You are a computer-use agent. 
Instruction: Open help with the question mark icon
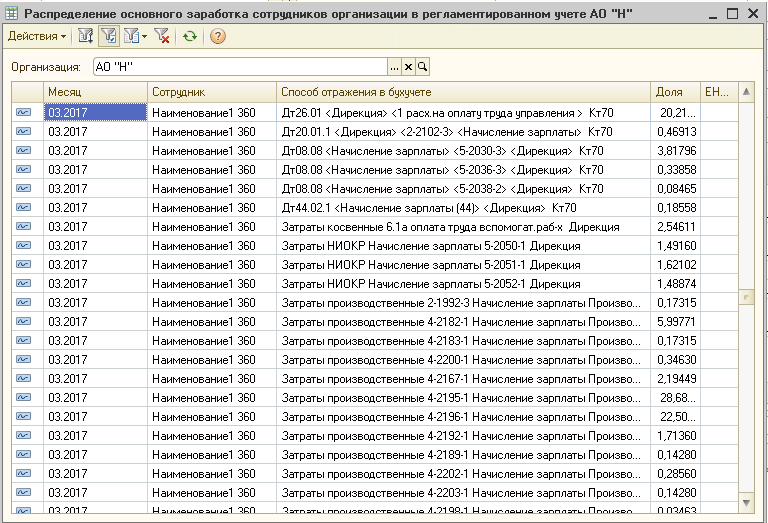pyautogui.click(x=217, y=36)
